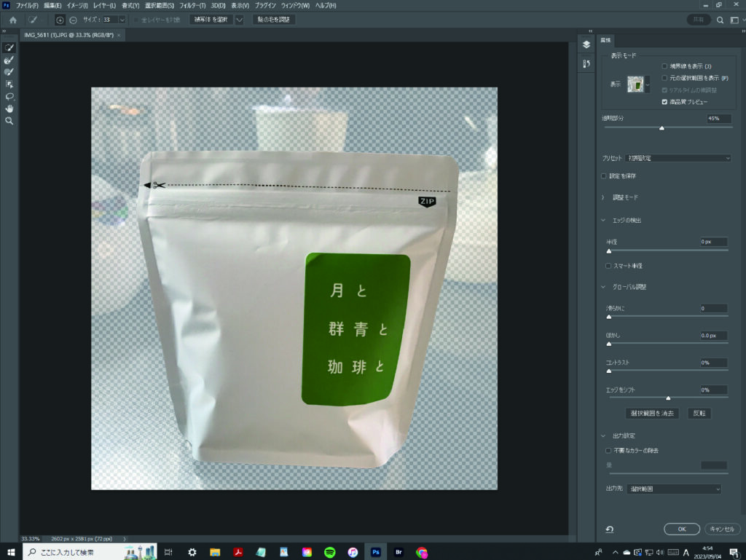Open the プリセット dropdown
Viewport: 746px width, 560px height.
678,158
